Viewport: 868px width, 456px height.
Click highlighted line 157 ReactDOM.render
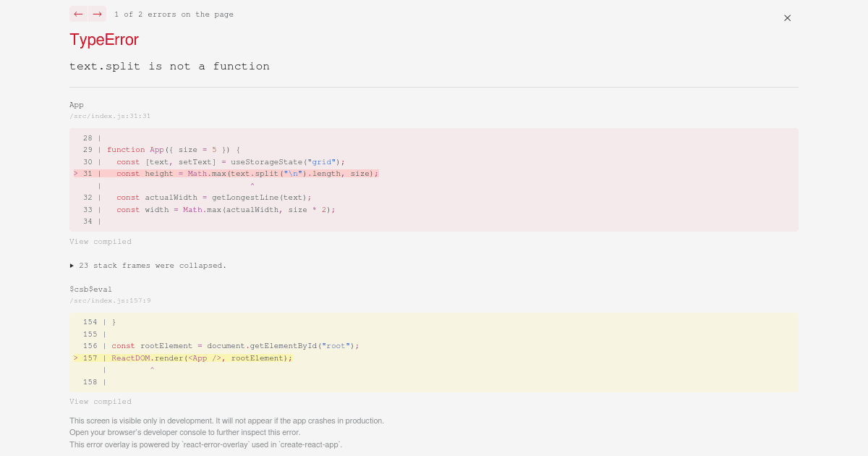[183, 358]
